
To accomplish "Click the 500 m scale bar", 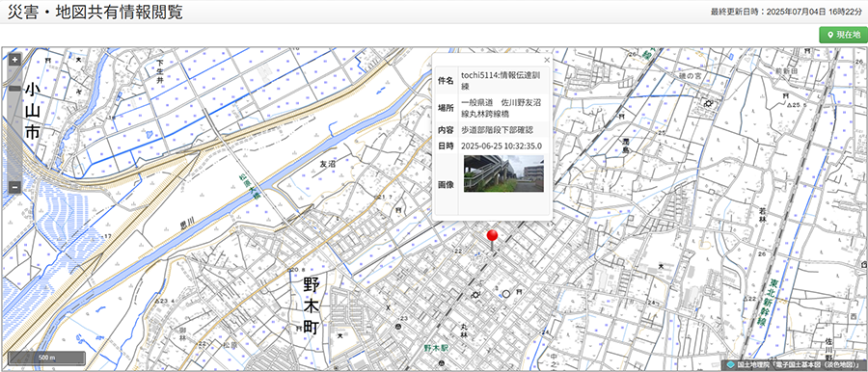I will click(47, 357).
